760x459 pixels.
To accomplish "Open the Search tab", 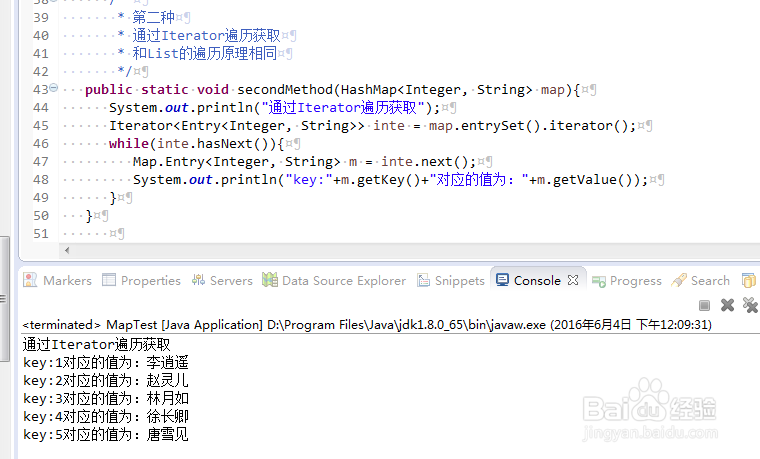I will tap(709, 281).
